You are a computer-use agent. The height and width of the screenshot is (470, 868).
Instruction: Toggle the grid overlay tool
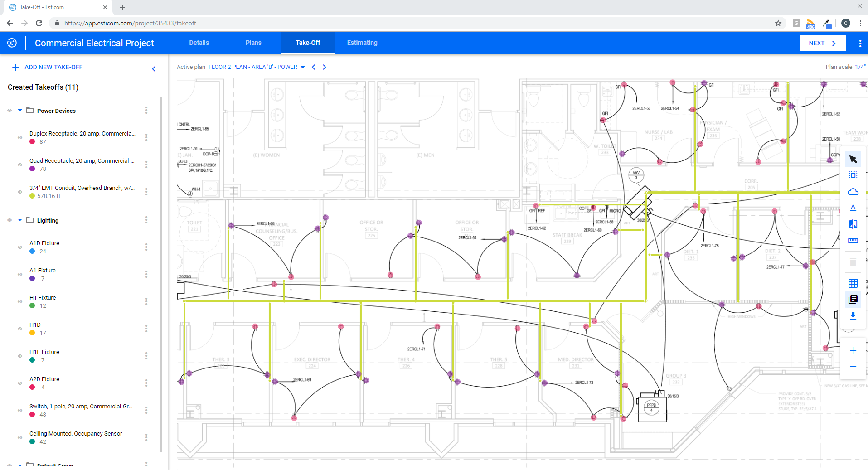(x=853, y=283)
